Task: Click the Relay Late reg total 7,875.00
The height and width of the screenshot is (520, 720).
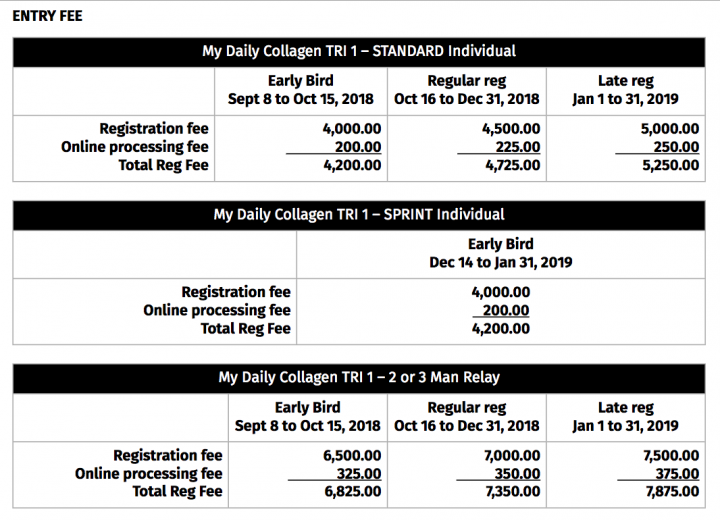Action: (x=672, y=492)
